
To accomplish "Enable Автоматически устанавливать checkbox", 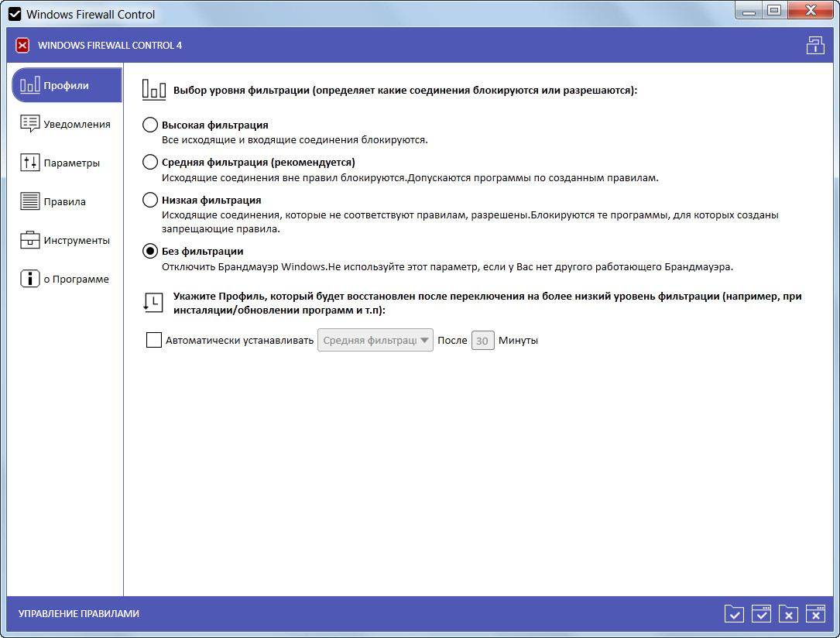I will (154, 340).
